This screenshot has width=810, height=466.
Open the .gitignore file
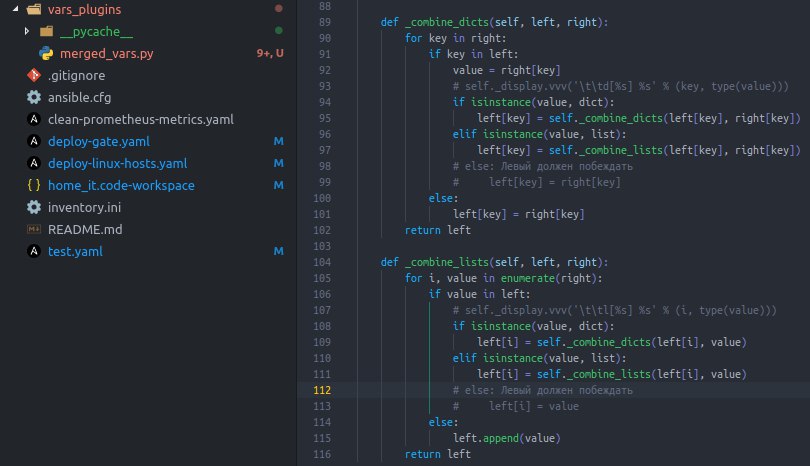[76, 75]
